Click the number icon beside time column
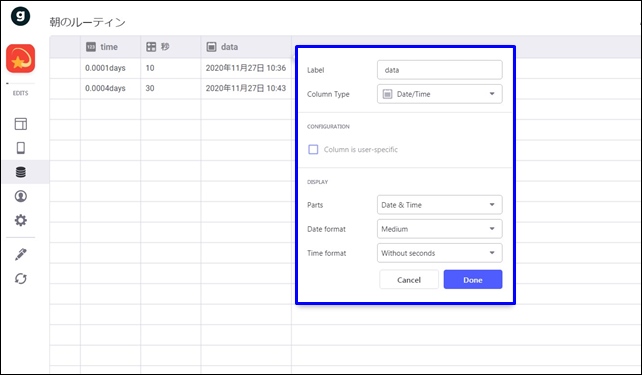Image resolution: width=642 pixels, height=375 pixels. click(x=91, y=47)
